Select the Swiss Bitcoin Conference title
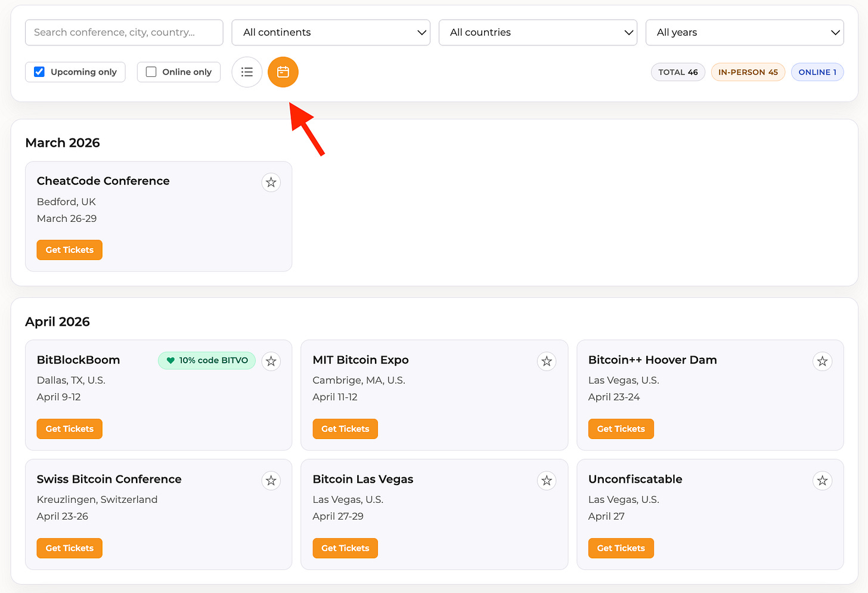This screenshot has height=593, width=868. pyautogui.click(x=109, y=479)
